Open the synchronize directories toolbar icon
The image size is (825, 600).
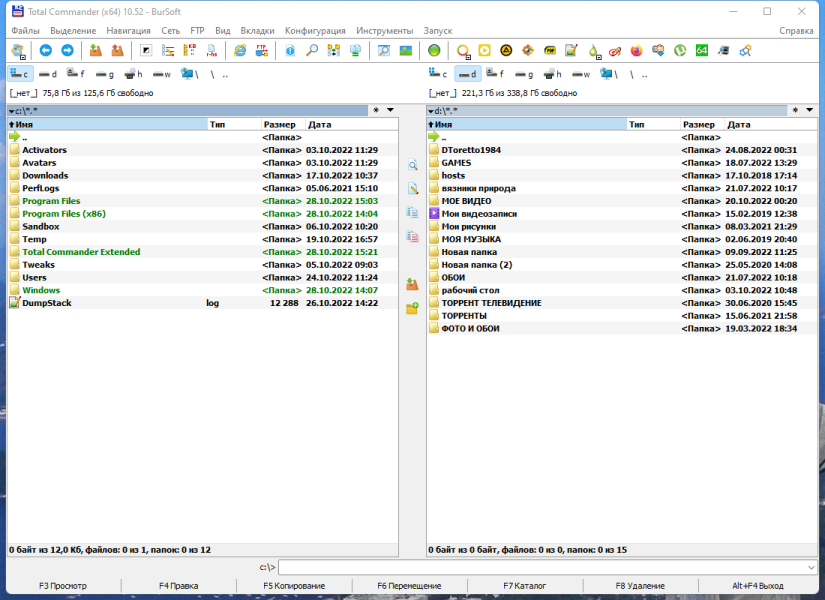tap(334, 51)
